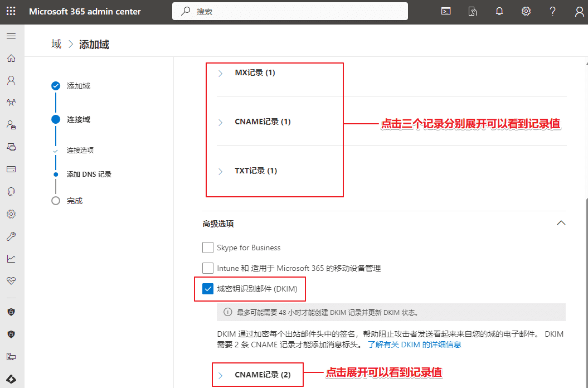Open Settings gear in the left sidebar
The height and width of the screenshot is (388, 588).
pyautogui.click(x=11, y=214)
